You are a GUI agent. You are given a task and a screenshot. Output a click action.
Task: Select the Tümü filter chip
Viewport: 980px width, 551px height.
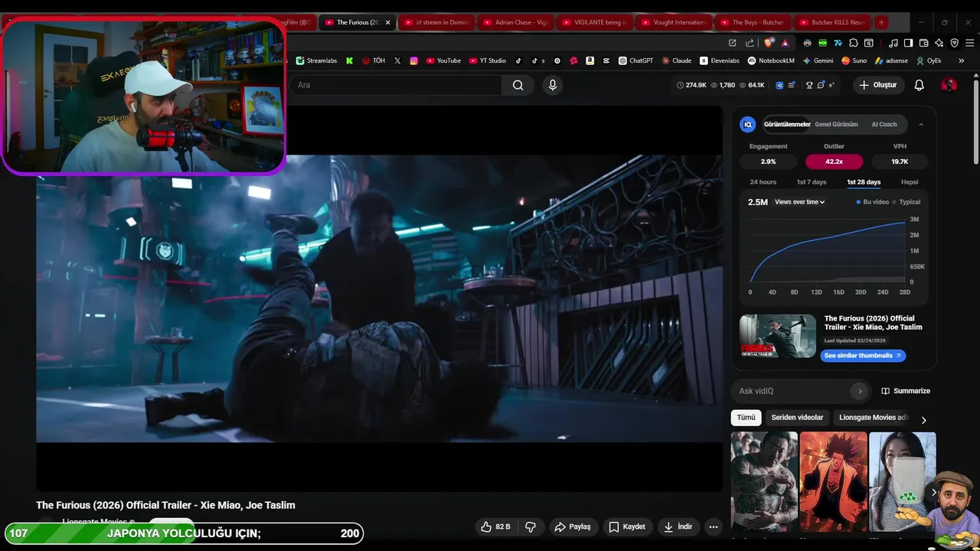pos(746,417)
